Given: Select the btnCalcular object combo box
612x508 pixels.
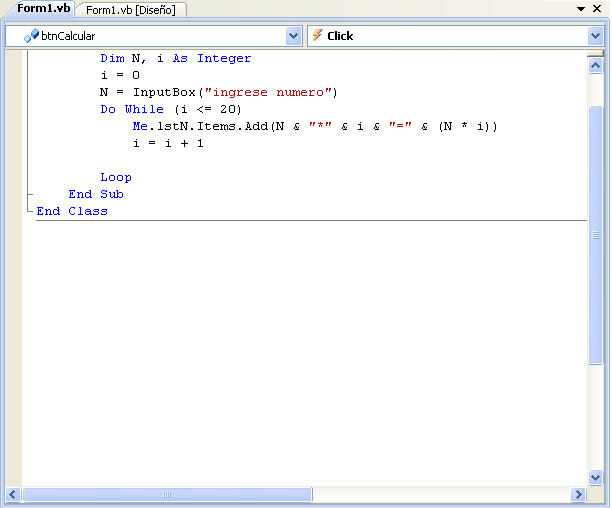Looking at the screenshot, I should point(154,36).
